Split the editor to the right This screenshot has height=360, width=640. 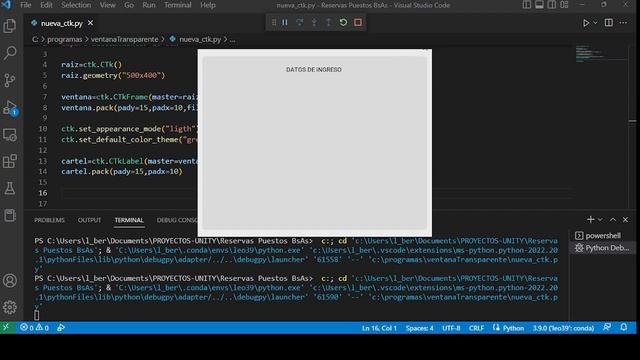click(609, 23)
